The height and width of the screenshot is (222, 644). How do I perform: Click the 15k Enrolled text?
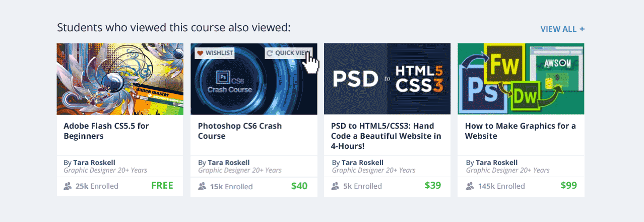(x=231, y=187)
